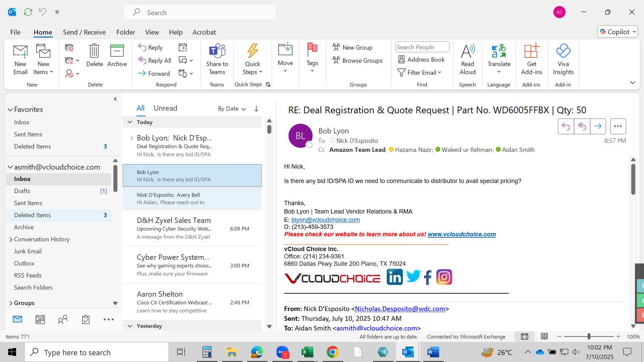
Task: Open the By Date sort dropdown
Action: (232, 109)
